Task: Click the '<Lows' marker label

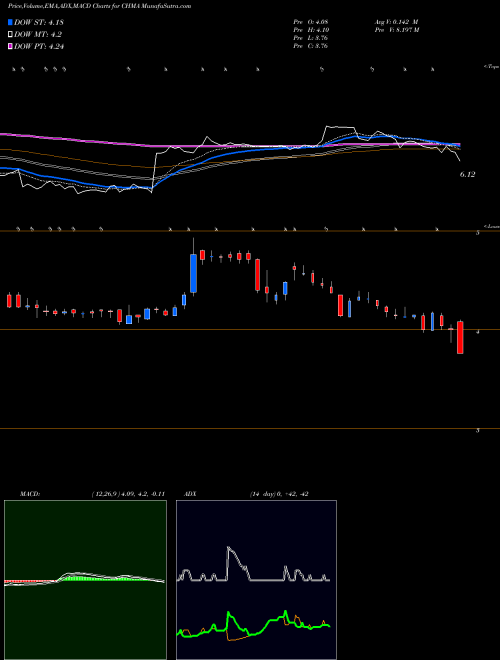Action: click(491, 226)
